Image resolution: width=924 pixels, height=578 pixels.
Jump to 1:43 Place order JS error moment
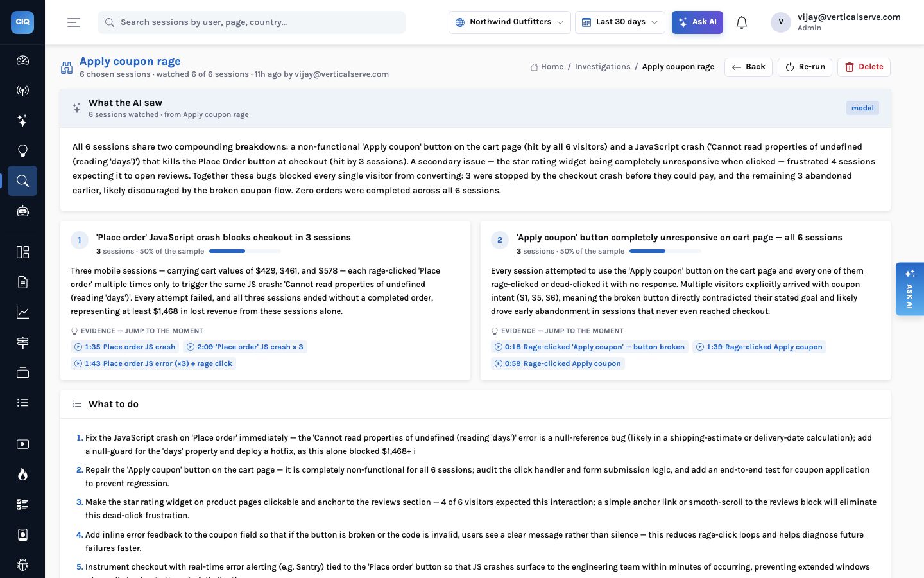click(153, 363)
